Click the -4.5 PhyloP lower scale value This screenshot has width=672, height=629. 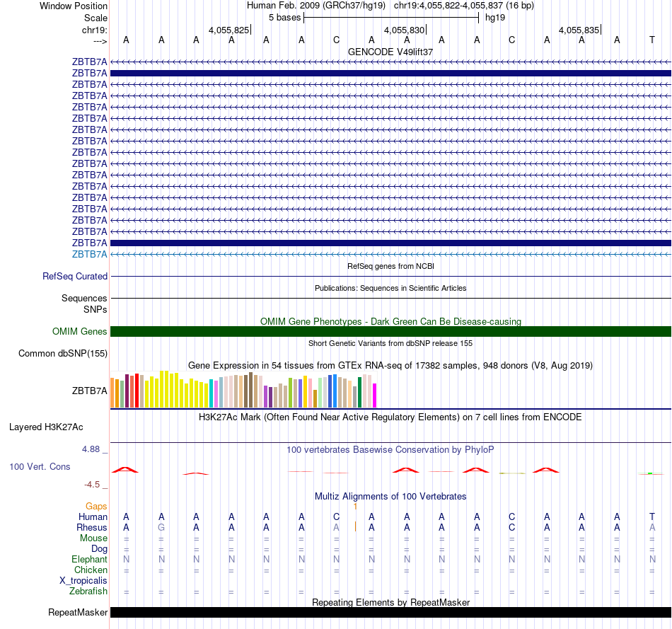coord(92,485)
